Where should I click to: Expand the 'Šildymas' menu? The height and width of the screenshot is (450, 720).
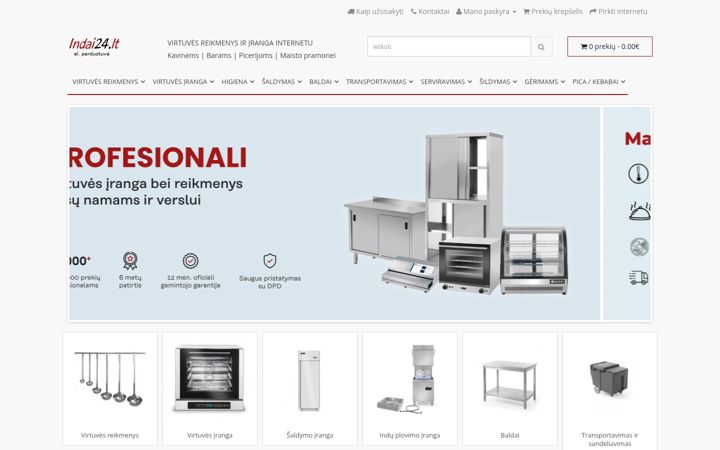click(x=498, y=82)
